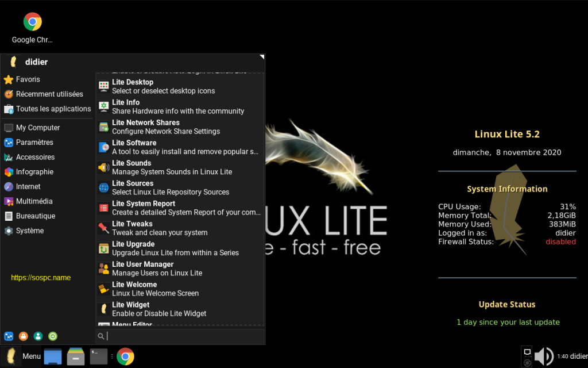588x368 pixels.
Task: Click 'Enable or Disable Lite Widget' text
Action: coord(159,314)
